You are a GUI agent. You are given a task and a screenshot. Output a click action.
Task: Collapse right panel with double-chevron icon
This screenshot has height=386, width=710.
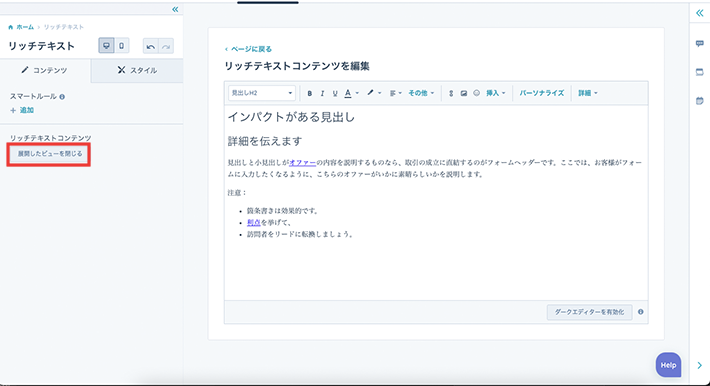click(x=700, y=13)
